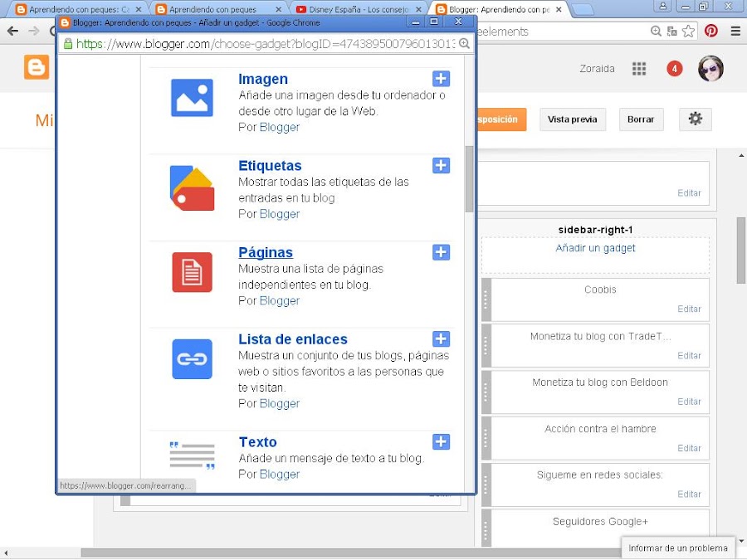
Task: Open the Páginas gadget title link
Action: coord(266,252)
